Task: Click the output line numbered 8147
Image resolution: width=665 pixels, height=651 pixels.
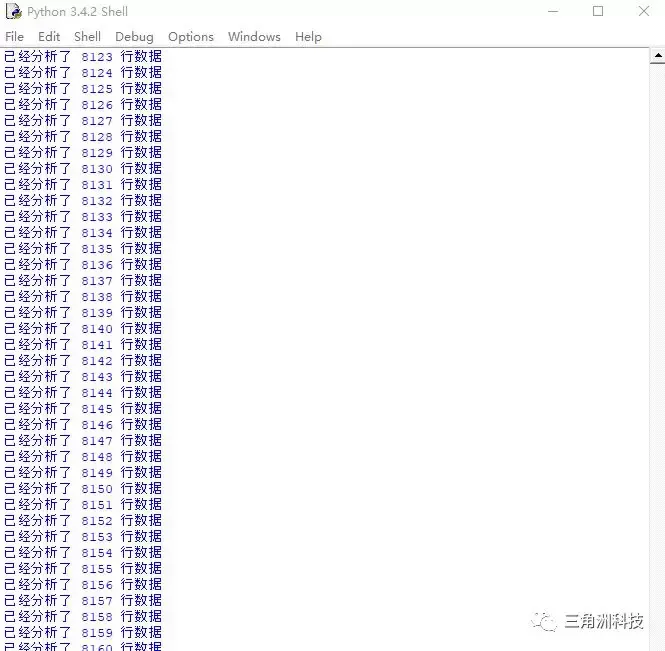Action: (83, 441)
